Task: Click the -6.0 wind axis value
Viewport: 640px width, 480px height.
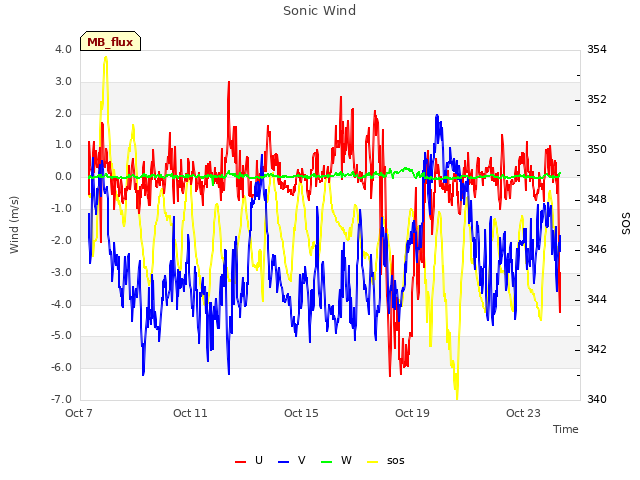Action: click(x=61, y=367)
